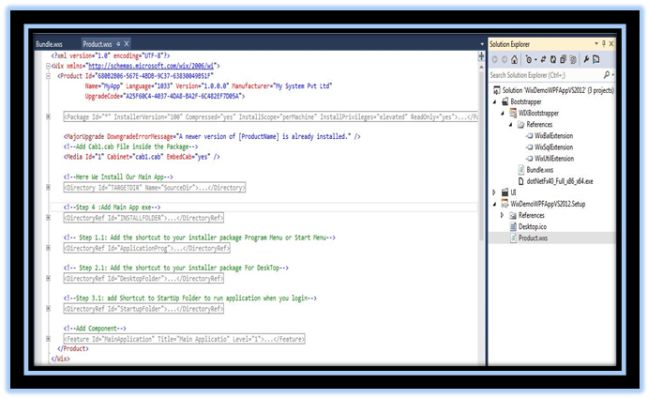Expand Feature MainApplication block
Viewport: 650px width, 399px height.
pyautogui.click(x=48, y=339)
